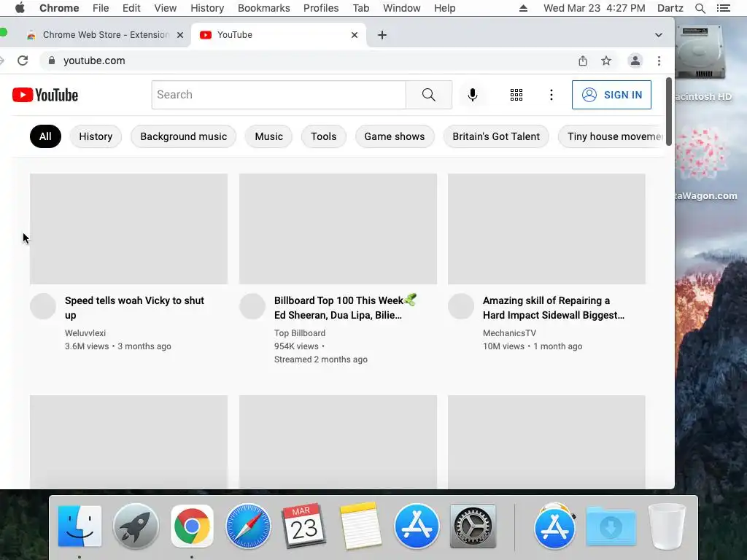Open the Help menu

444,8
